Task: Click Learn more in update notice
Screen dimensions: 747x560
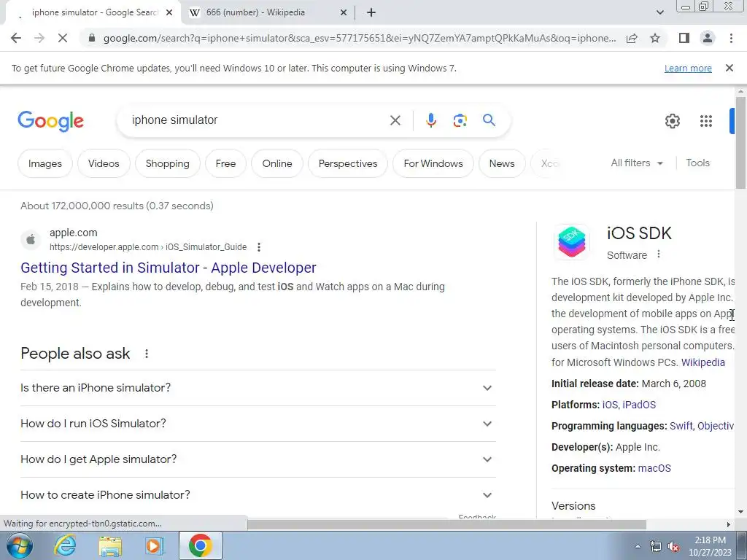Action: [688, 68]
